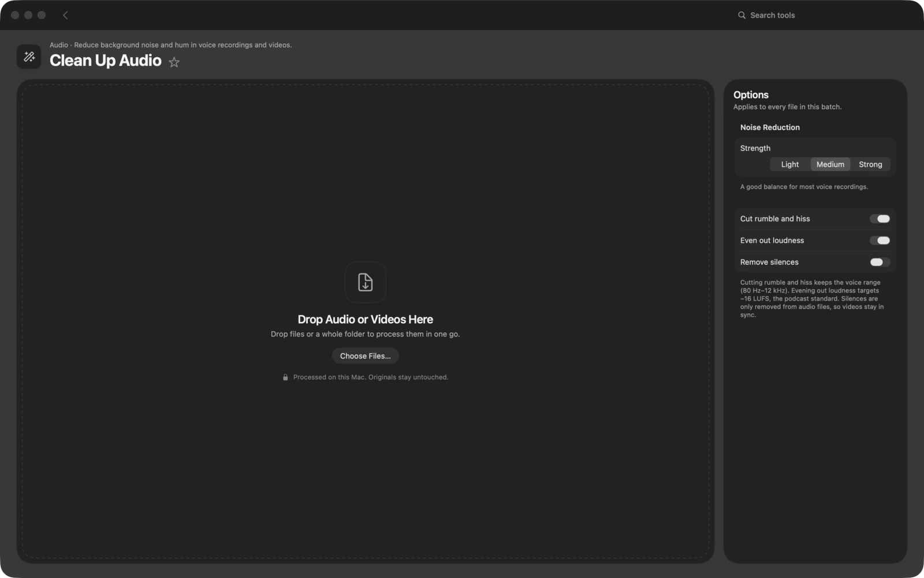This screenshot has width=924, height=578.
Task: Click 'Processed on this Mac' privacy note
Action: coord(370,377)
